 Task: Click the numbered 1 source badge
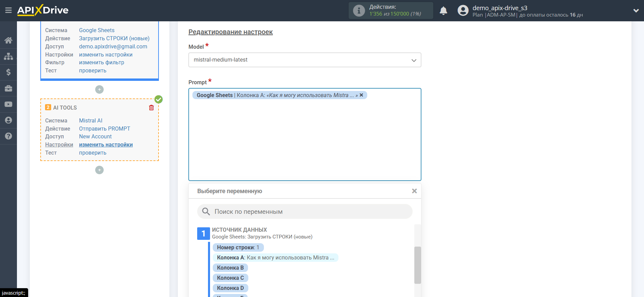click(x=203, y=233)
